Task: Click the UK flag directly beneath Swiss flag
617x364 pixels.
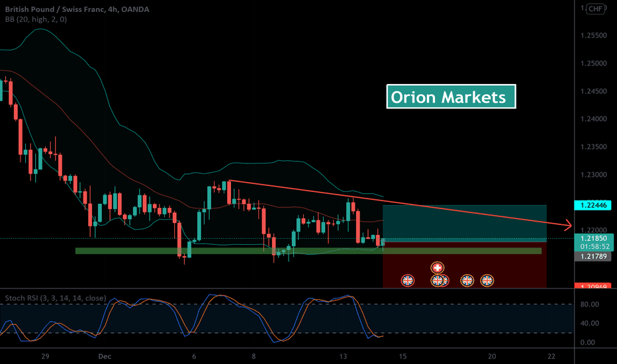Action: pyautogui.click(x=437, y=281)
